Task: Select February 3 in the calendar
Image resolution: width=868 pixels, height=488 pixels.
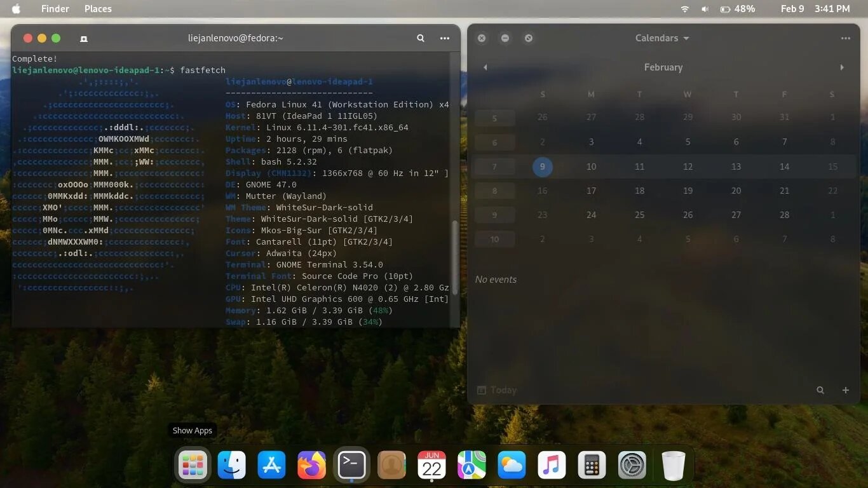Action: [x=591, y=142]
